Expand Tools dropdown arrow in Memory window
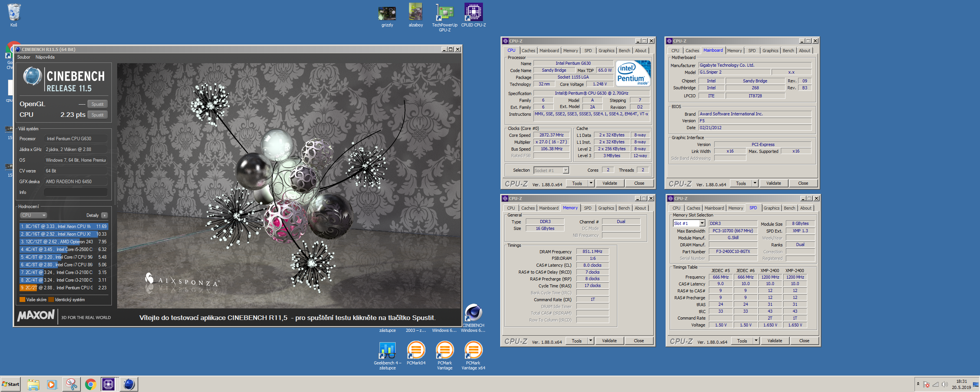Image resolution: width=980 pixels, height=392 pixels. 591,341
